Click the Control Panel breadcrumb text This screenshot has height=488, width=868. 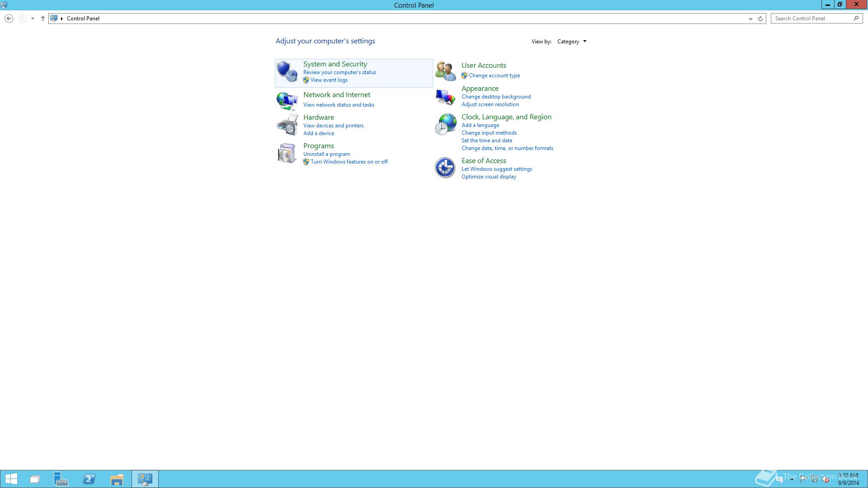click(x=83, y=19)
